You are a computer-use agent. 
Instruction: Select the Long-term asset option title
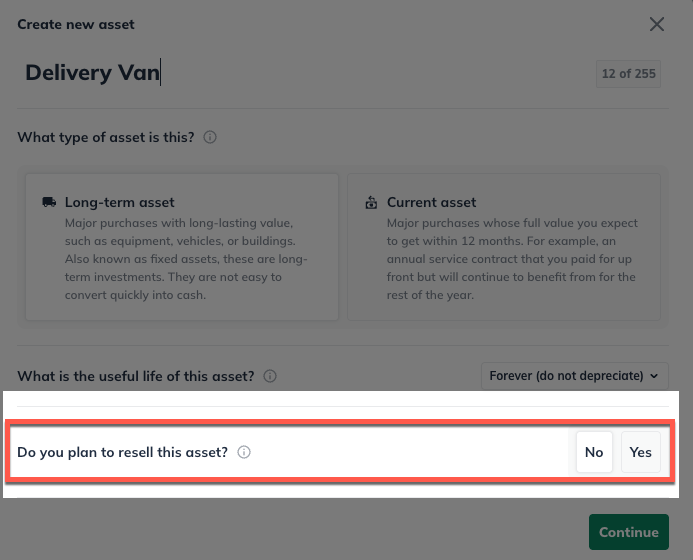(x=120, y=202)
